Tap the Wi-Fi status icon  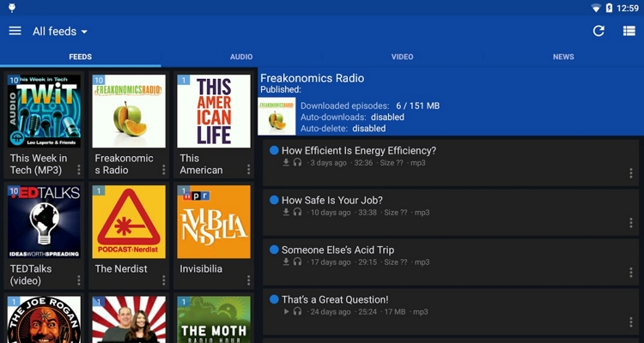point(596,8)
